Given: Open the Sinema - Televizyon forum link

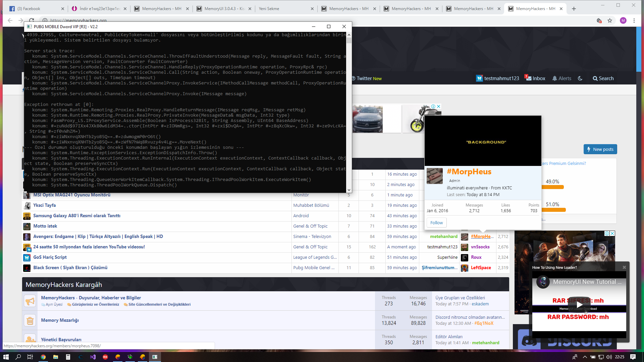Looking at the screenshot, I should coord(312,237).
